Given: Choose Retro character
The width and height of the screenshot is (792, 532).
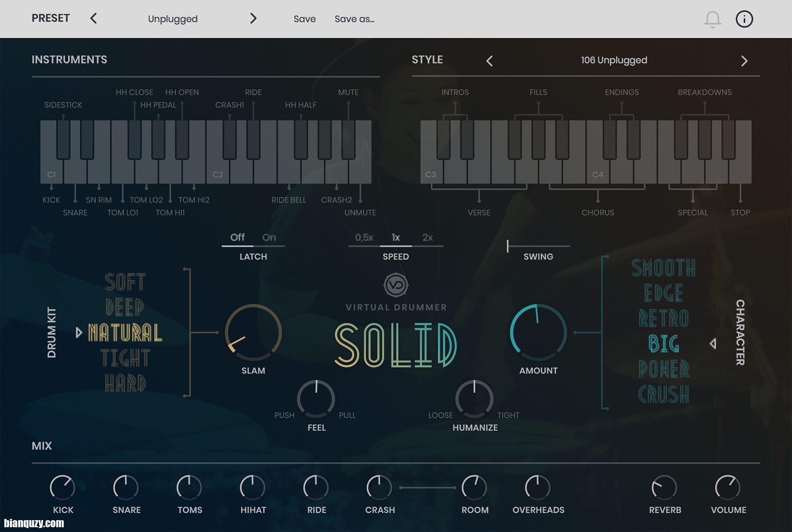Looking at the screenshot, I should [664, 318].
